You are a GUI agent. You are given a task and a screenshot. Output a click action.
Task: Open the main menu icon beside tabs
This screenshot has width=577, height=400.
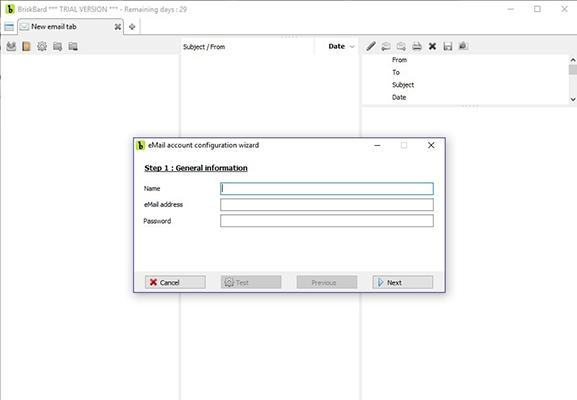[x=9, y=27]
